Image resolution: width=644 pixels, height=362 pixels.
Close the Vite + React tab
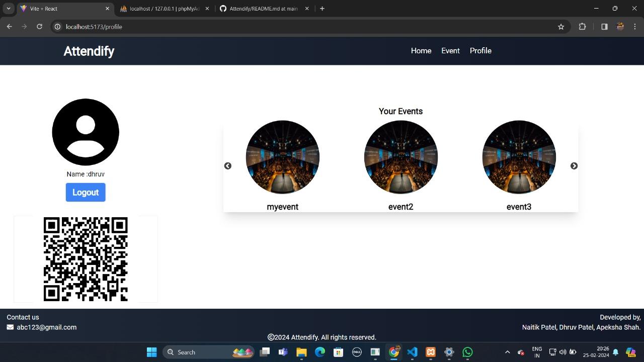[x=107, y=9]
